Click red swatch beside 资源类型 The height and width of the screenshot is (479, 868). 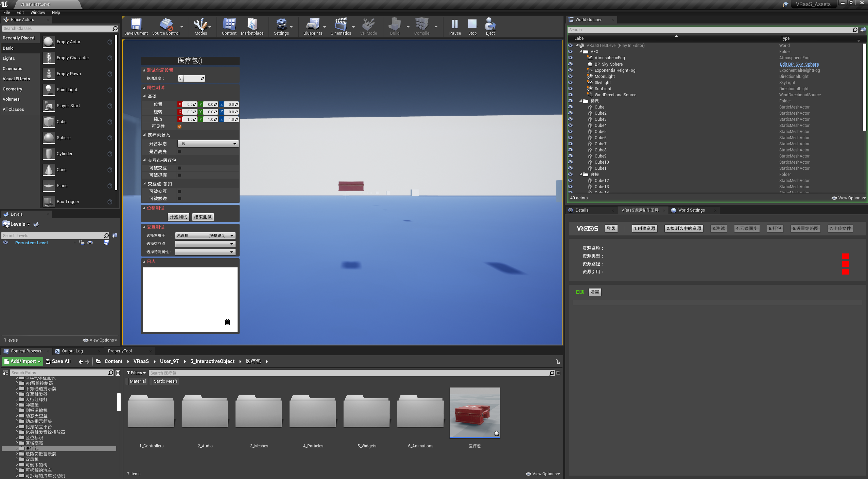pyautogui.click(x=846, y=256)
